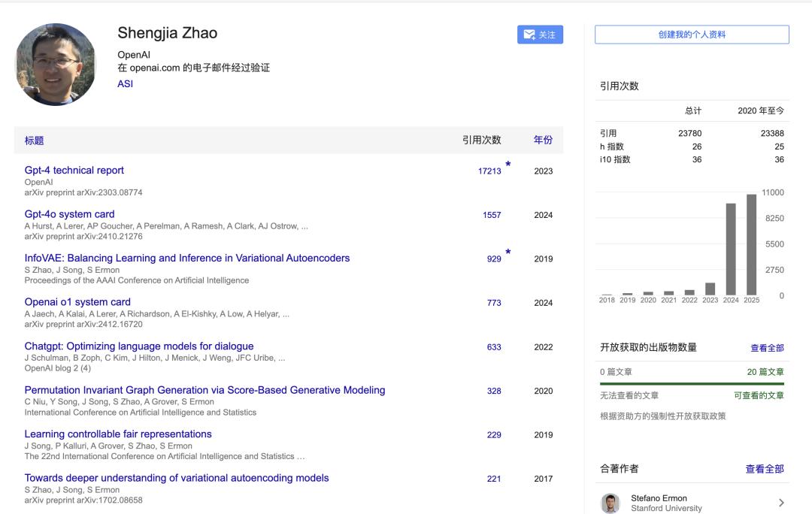View all (查看全部) open access publications
812x514 pixels.
click(x=767, y=348)
